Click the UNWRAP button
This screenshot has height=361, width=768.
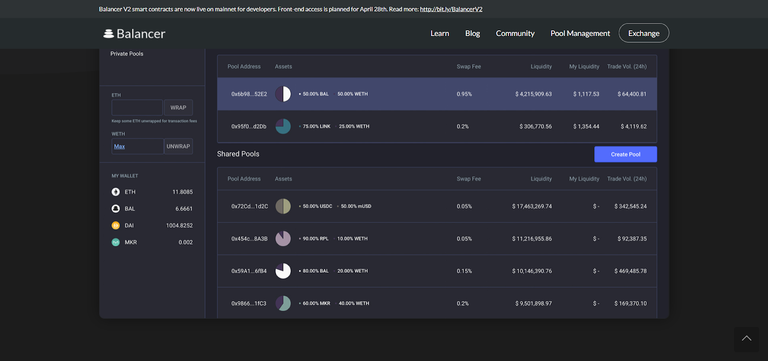pos(178,146)
